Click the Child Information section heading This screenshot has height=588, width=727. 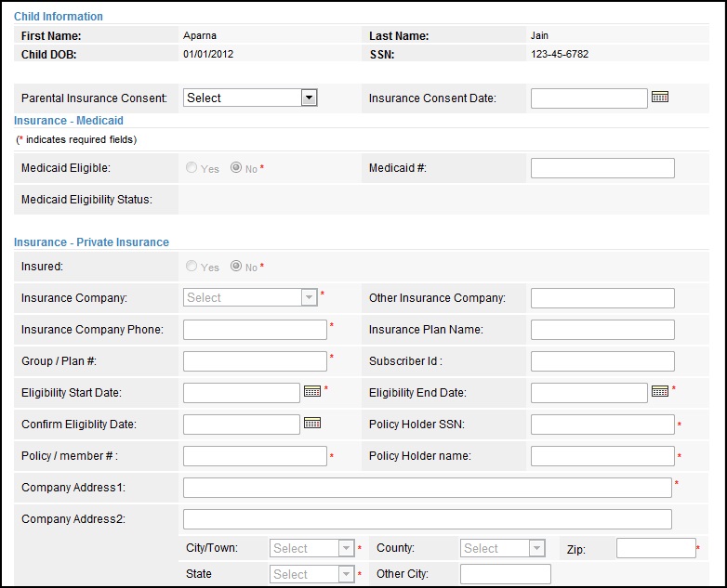coord(59,16)
